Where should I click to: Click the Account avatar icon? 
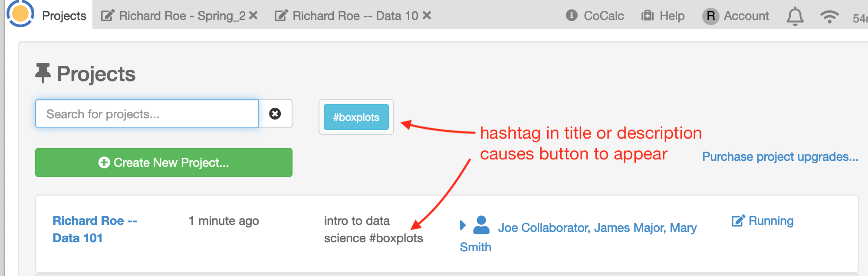click(710, 16)
